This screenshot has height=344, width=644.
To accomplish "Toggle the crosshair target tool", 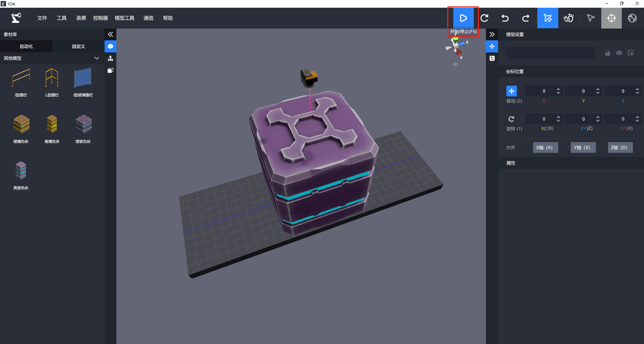I will click(x=611, y=18).
